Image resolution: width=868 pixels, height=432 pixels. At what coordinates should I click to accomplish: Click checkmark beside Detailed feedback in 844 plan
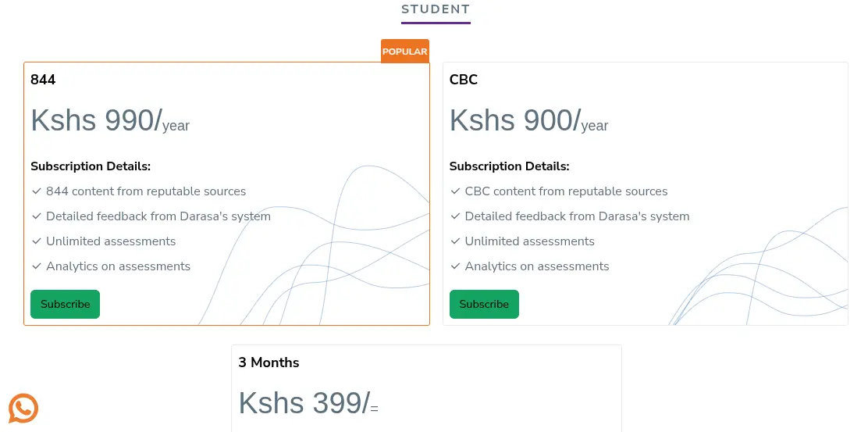tap(37, 216)
